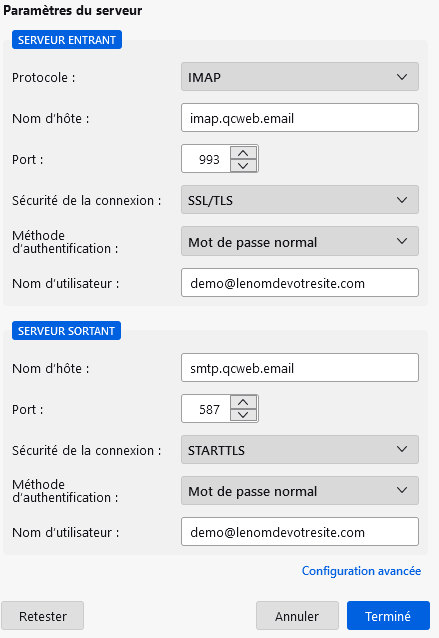Increase the outgoing server port value

(243, 403)
